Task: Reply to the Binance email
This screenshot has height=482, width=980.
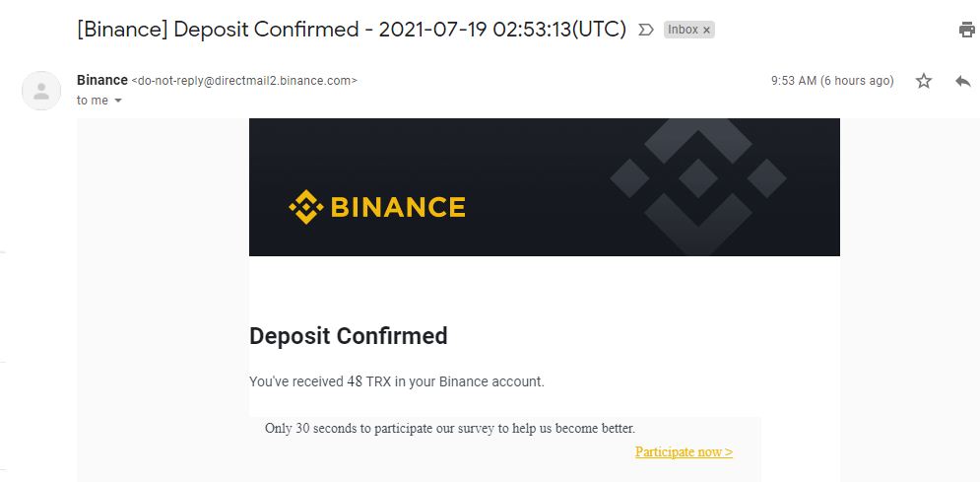Action: click(x=962, y=81)
